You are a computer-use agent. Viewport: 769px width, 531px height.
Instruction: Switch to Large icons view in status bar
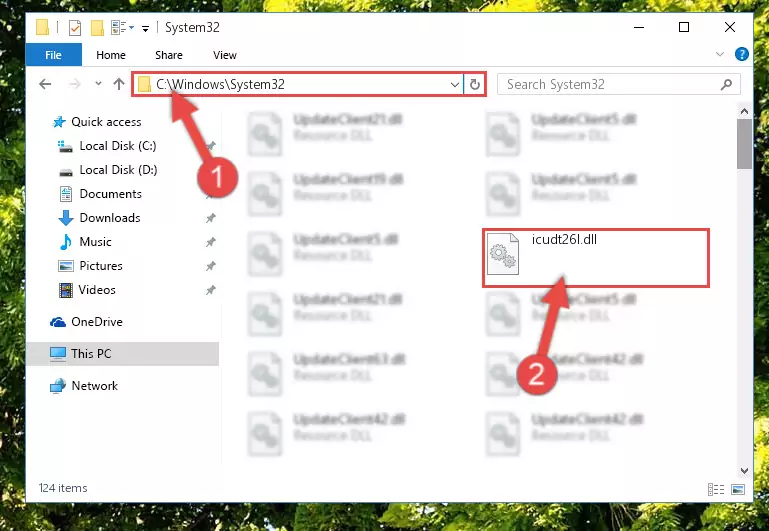[x=738, y=489]
